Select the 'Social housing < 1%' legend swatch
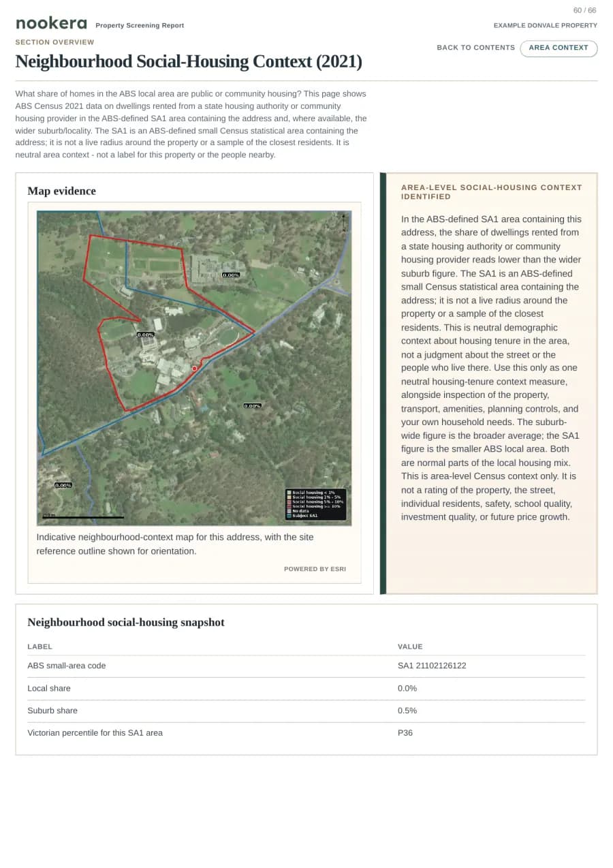613x868 pixels. (289, 493)
